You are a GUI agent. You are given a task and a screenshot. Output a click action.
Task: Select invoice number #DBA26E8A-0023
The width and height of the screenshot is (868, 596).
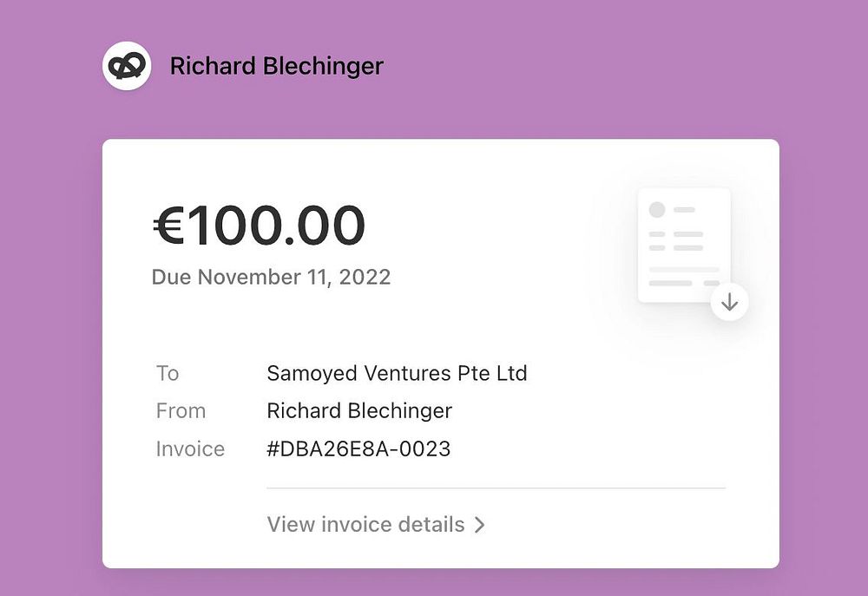[358, 449]
